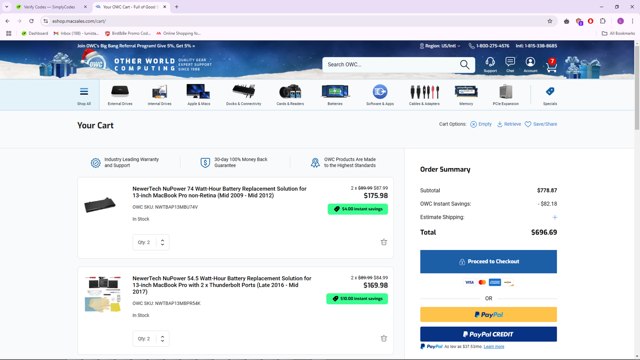This screenshot has height=360, width=640.
Task: Browse Cables & Adapters category
Action: click(x=424, y=95)
